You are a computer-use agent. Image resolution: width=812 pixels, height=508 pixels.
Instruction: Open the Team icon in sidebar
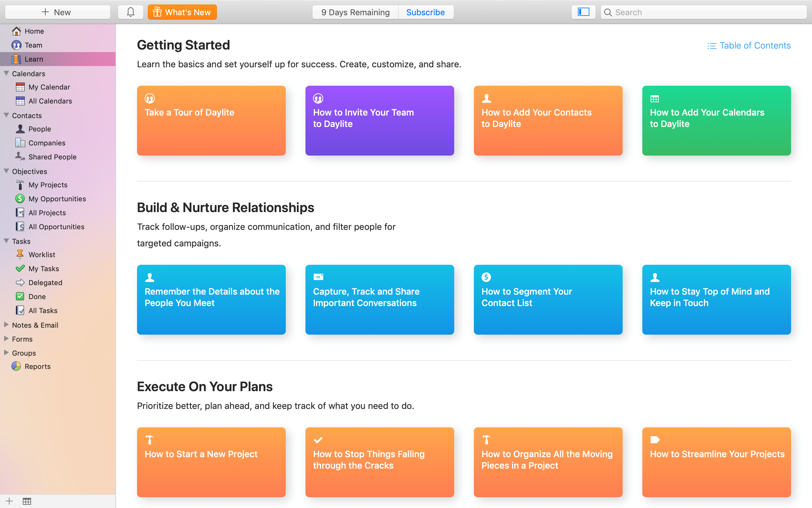tap(16, 45)
